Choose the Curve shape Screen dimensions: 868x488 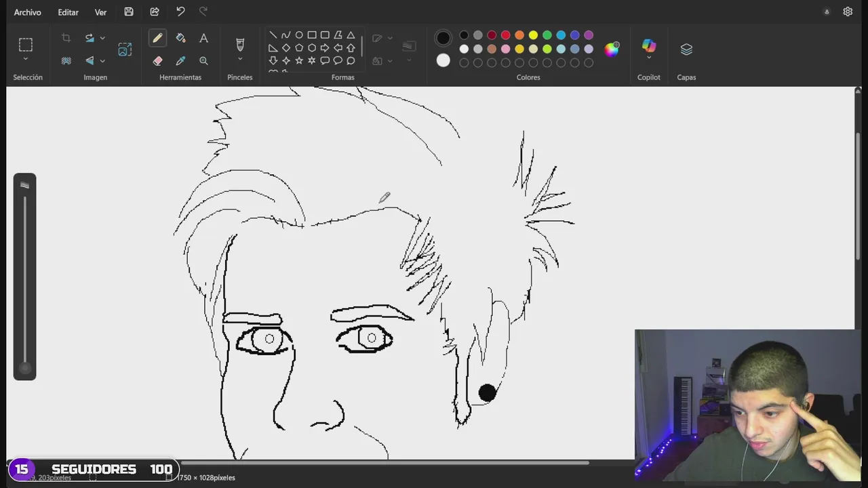tap(285, 35)
